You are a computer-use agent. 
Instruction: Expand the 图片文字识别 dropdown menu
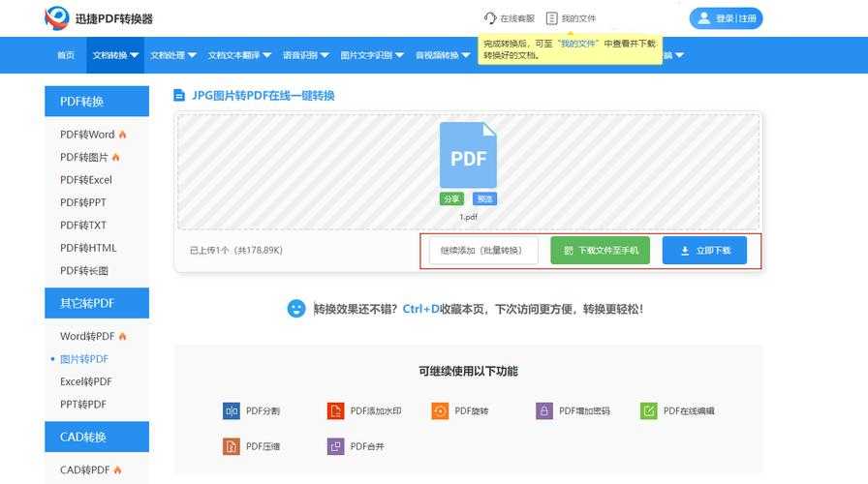pyautogui.click(x=372, y=55)
